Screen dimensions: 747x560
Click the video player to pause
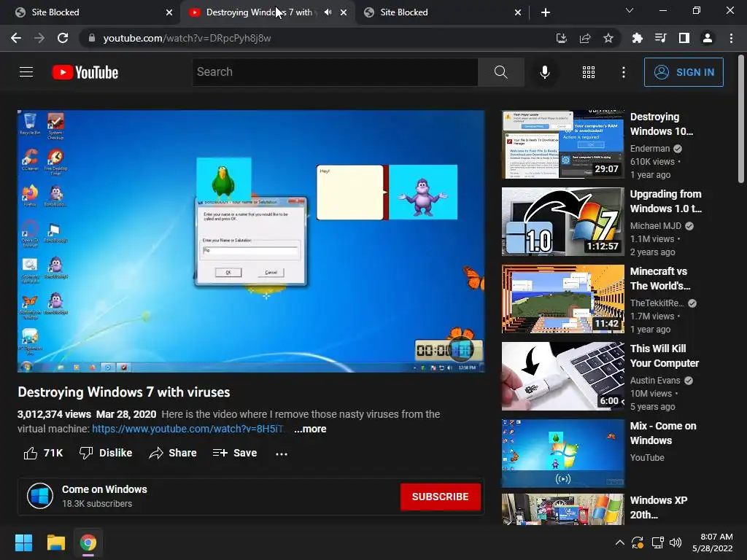[251, 241]
